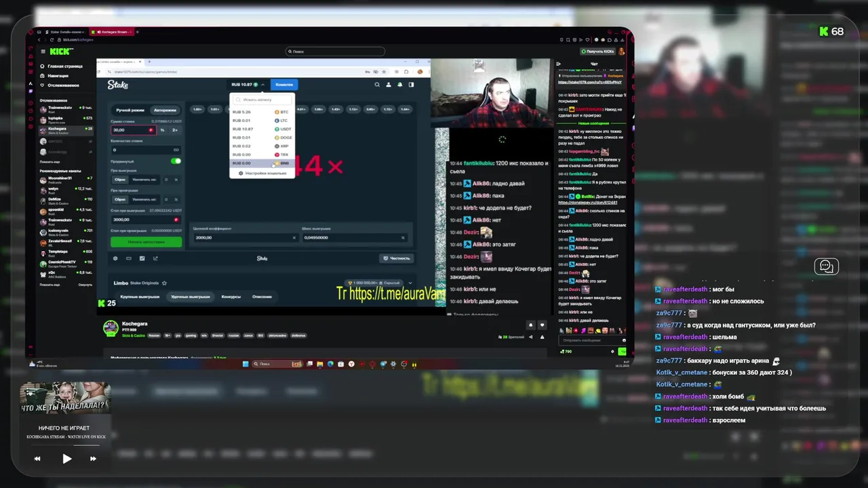Focus the currency search field in wallet dropdown
868x488 pixels.
pyautogui.click(x=262, y=100)
